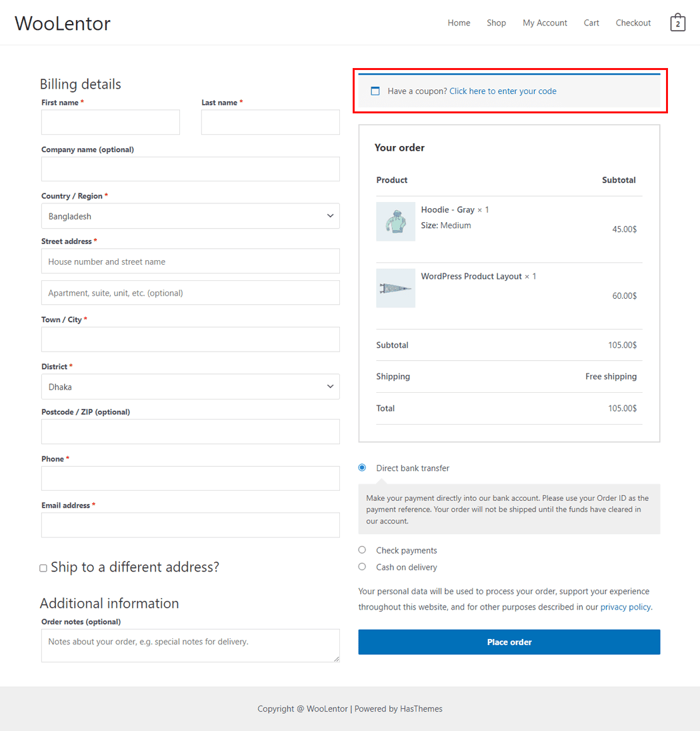The width and height of the screenshot is (700, 731).
Task: Open the shopping cart bag icon
Action: pos(677,23)
